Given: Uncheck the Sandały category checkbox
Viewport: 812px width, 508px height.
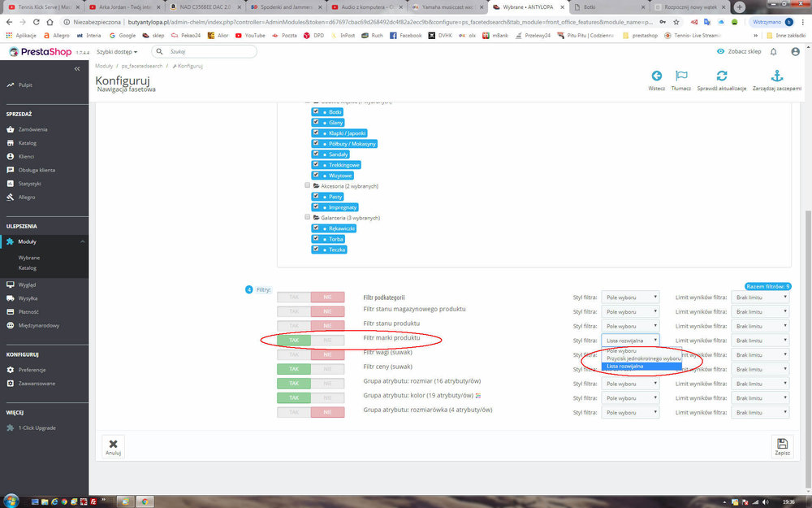Looking at the screenshot, I should (315, 154).
